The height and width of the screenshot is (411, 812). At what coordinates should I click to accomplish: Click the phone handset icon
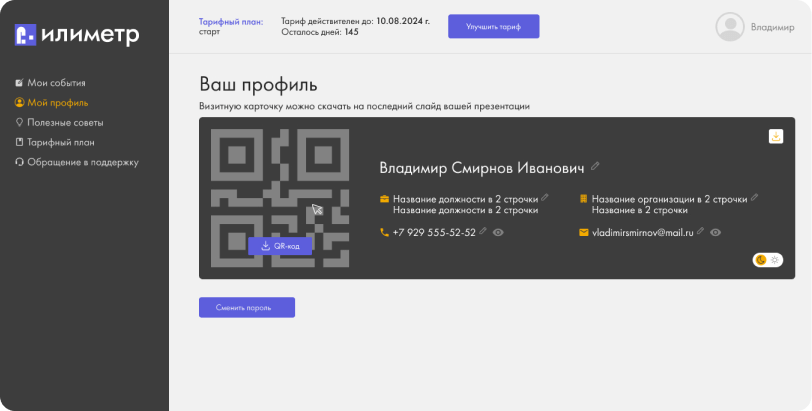(384, 232)
